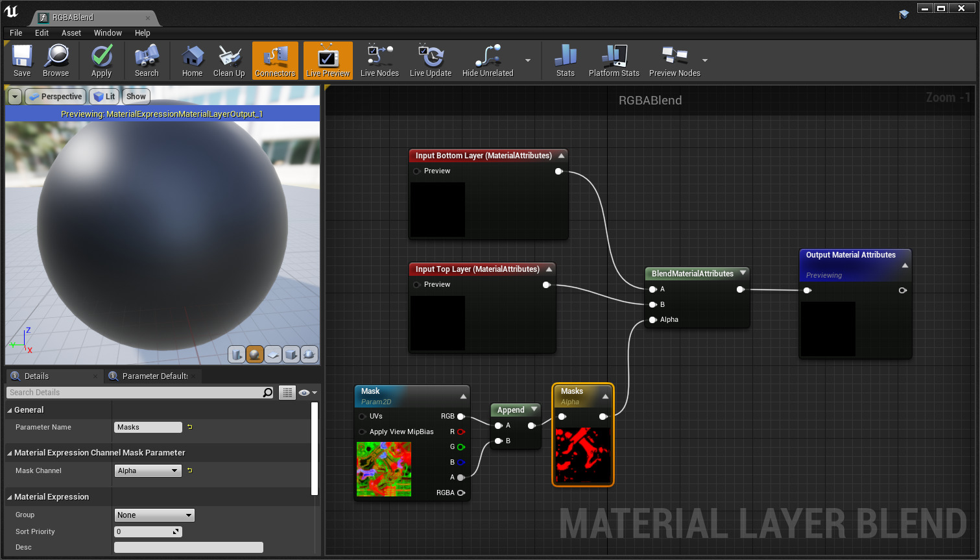980x560 pixels.
Task: Toggle Live Preview off
Action: click(328, 60)
